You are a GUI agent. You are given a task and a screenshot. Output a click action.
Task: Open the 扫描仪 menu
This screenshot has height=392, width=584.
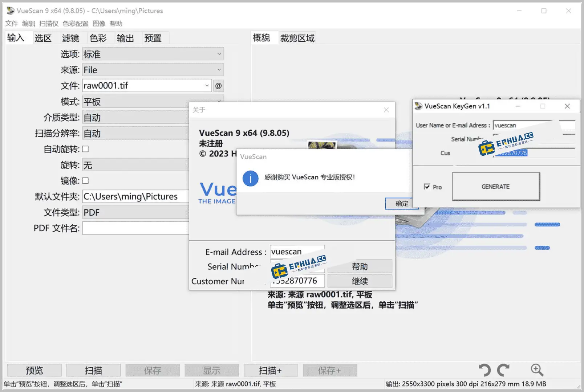(x=49, y=24)
